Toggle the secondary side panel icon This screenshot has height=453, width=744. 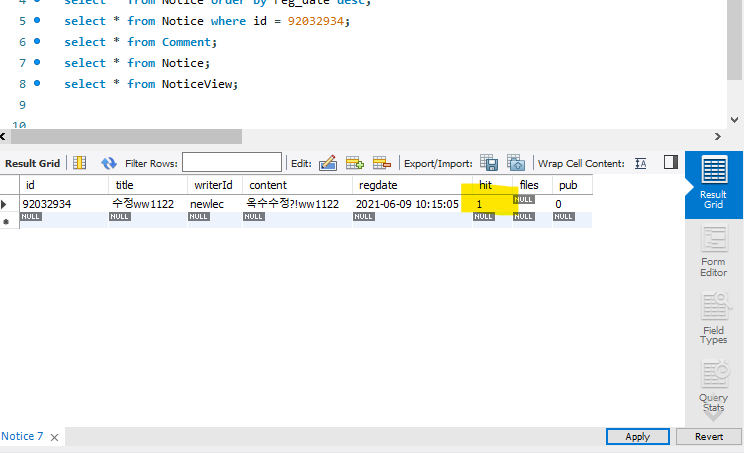(670, 162)
